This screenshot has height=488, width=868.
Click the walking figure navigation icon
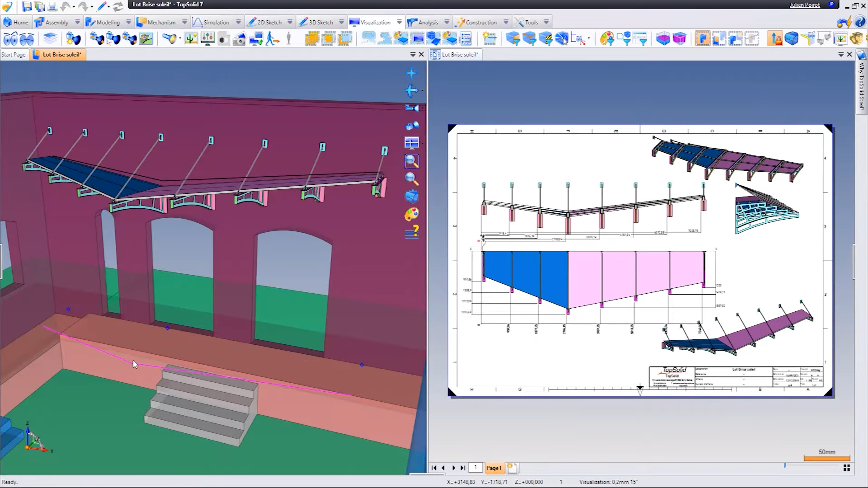[x=272, y=39]
